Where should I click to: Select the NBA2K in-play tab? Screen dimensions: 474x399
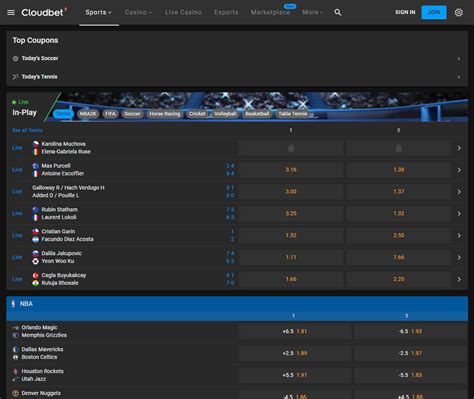pyautogui.click(x=88, y=114)
